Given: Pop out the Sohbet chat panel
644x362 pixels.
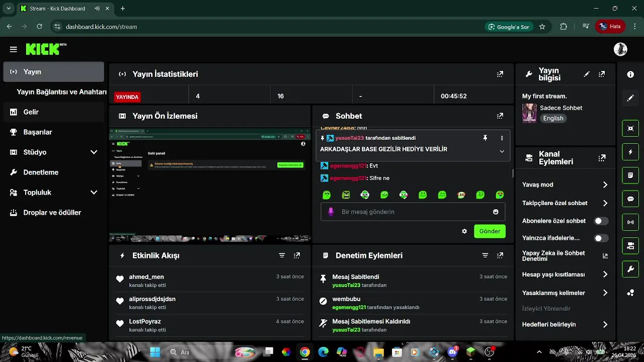Looking at the screenshot, I should click(x=500, y=116).
